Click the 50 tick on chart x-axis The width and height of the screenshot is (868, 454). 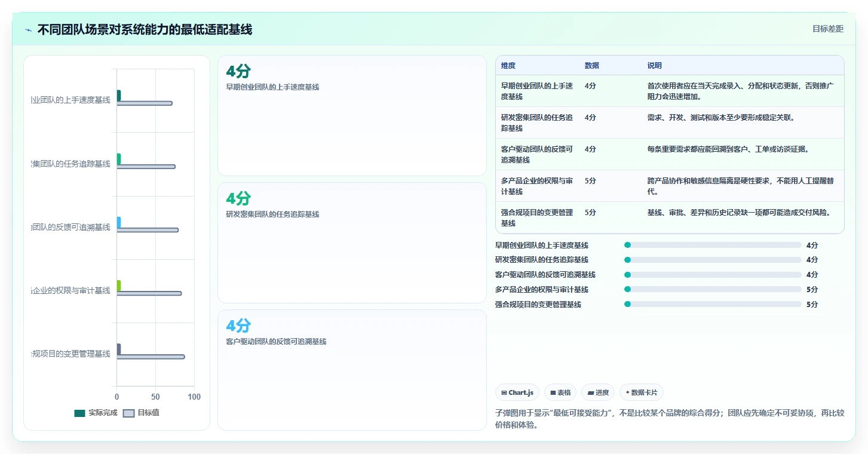point(155,397)
